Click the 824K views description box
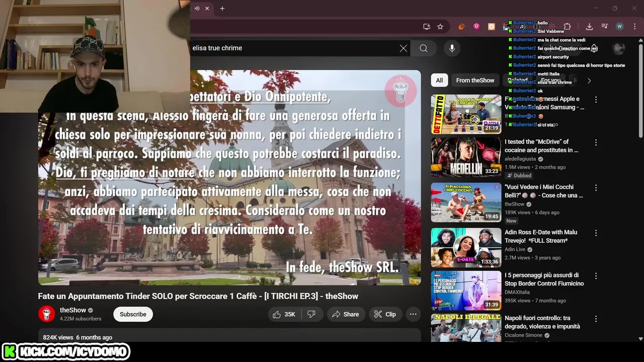Image resolution: width=644 pixels, height=362 pixels. pos(229,336)
